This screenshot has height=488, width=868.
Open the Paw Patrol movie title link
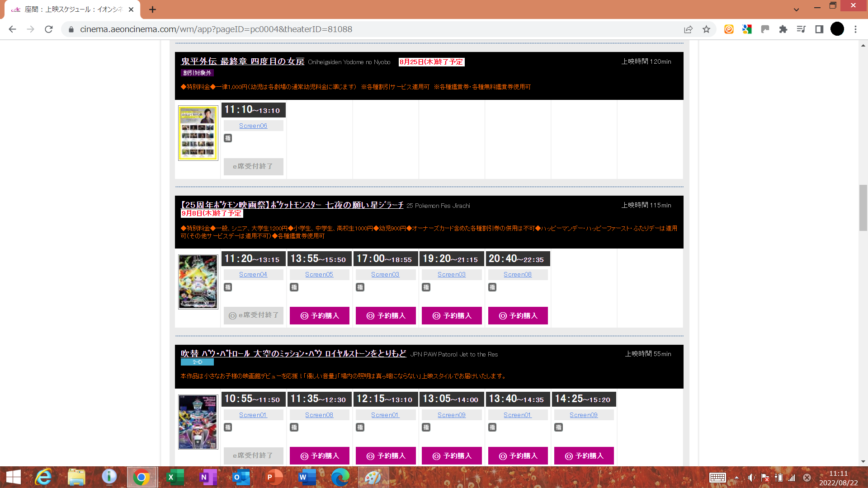293,354
